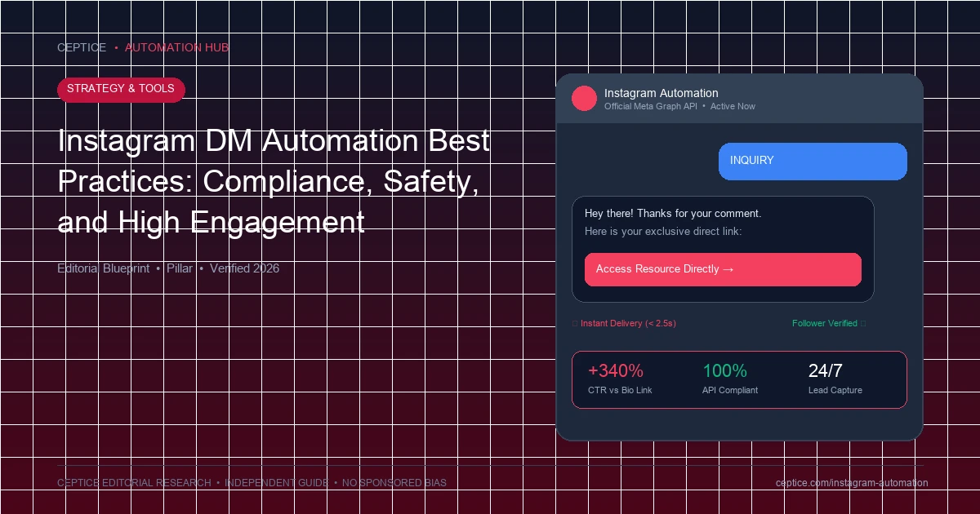Click the AUTOMATION HUB label
This screenshot has height=514, width=980.
(x=176, y=47)
